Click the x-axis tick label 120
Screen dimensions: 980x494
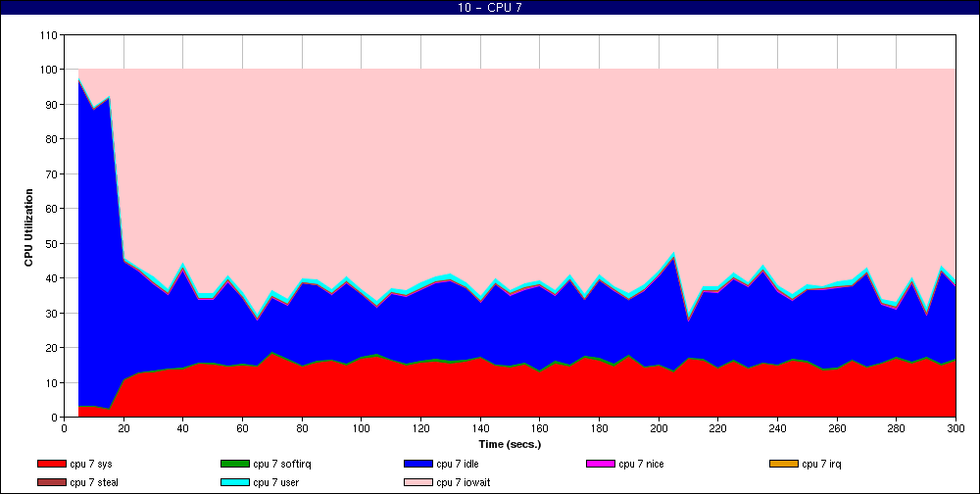[x=420, y=428]
